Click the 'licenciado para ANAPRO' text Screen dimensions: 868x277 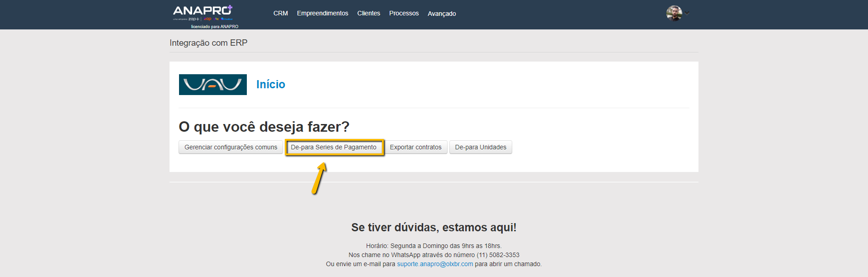click(214, 27)
